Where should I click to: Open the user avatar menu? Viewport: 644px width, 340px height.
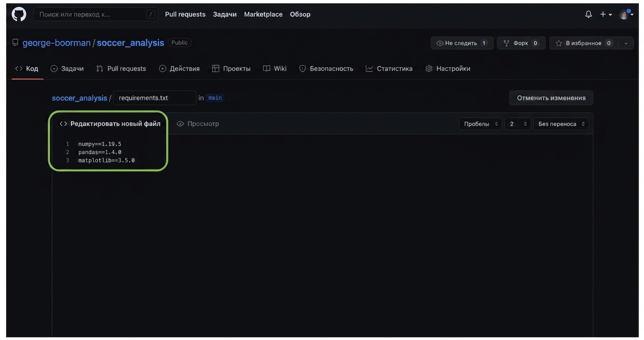pyautogui.click(x=626, y=14)
